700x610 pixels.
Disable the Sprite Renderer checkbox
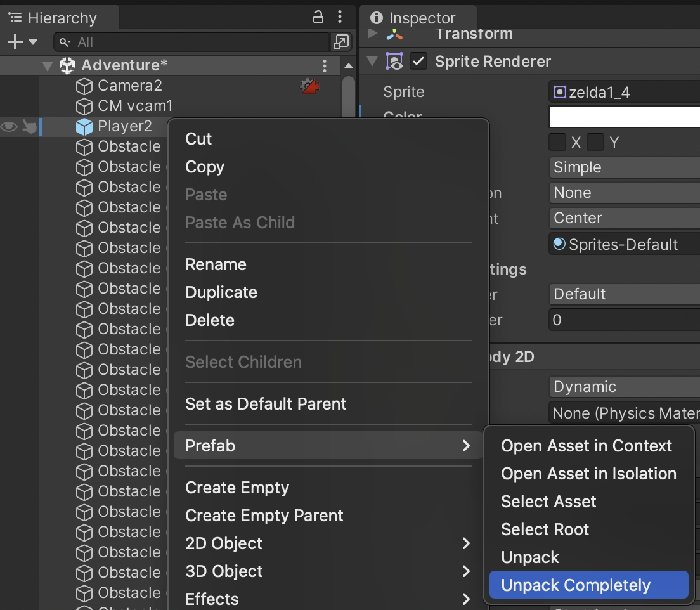(x=418, y=62)
